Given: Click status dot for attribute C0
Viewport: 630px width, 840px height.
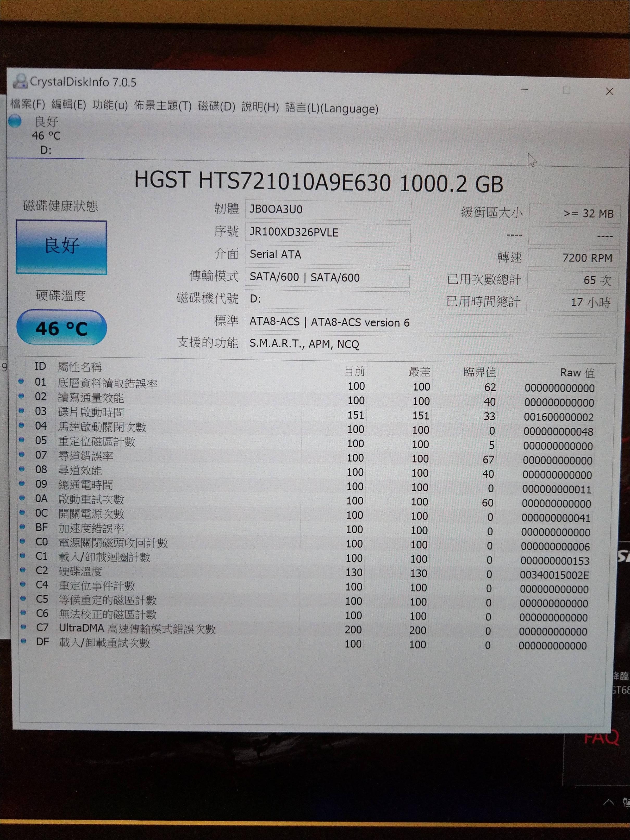Looking at the screenshot, I should [x=22, y=541].
